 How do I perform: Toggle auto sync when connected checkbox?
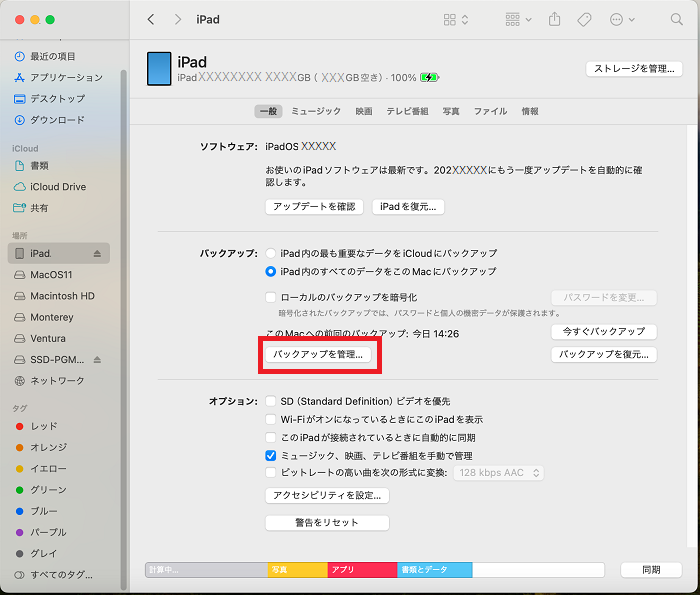[x=271, y=437]
